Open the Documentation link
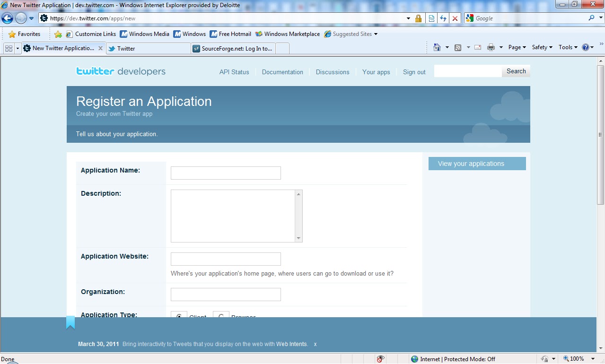Screen dimensions: 605x364 pos(282,72)
